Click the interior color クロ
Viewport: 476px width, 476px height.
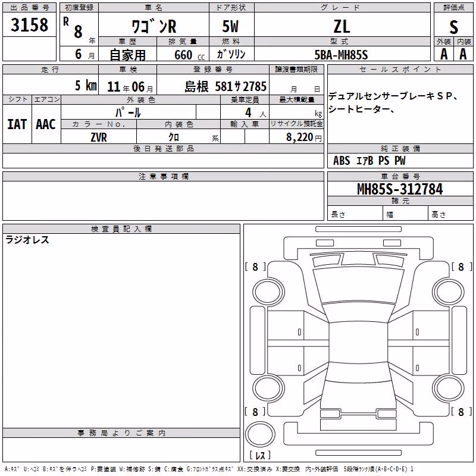174,137
